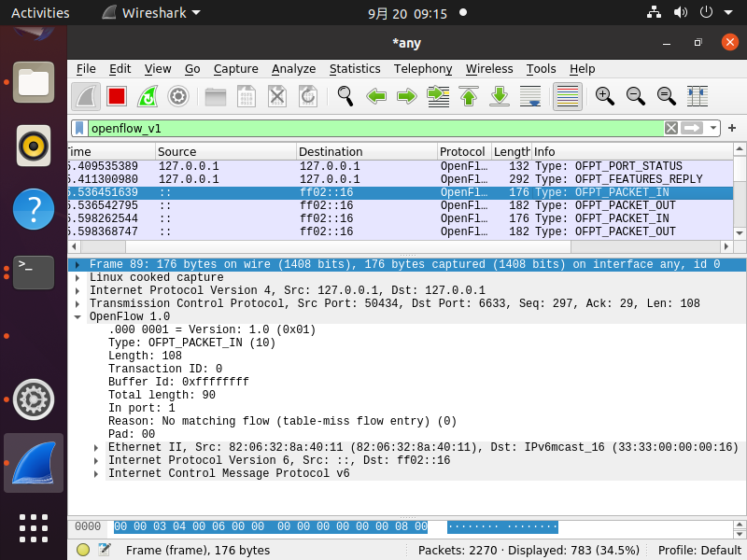Toggle auto-scroll during live capture

530,97
